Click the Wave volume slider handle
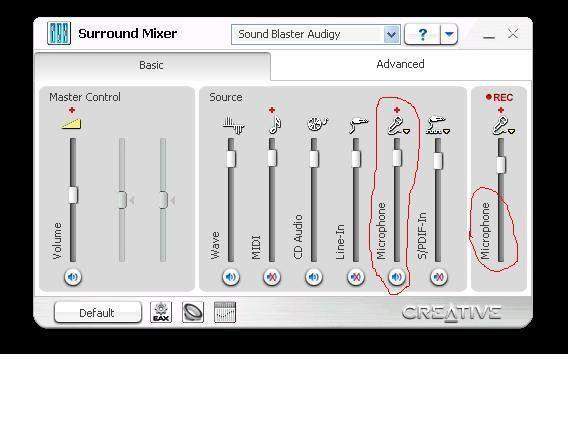 point(231,159)
